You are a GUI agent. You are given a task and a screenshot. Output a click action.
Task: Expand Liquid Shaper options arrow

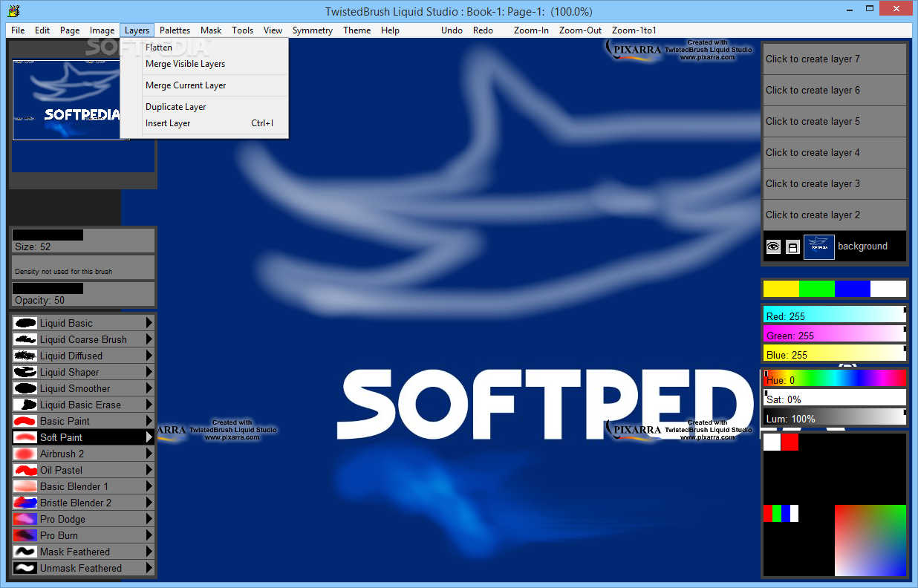pyautogui.click(x=149, y=372)
